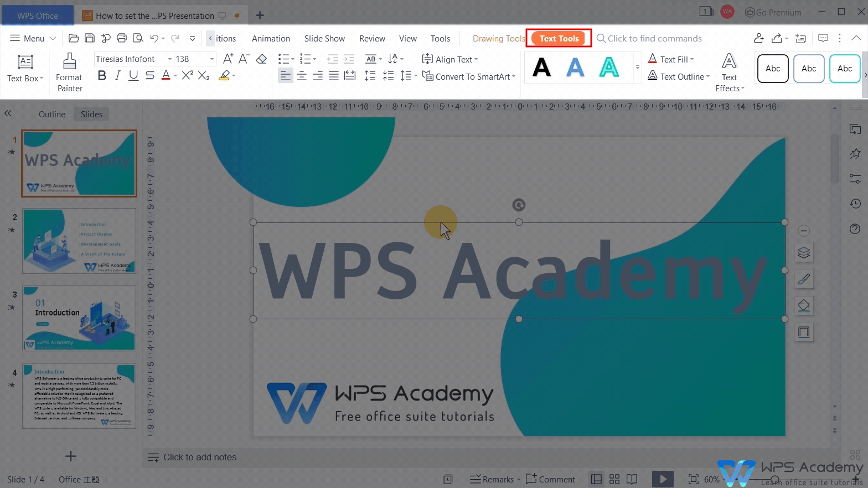Center align the text

tap(302, 76)
